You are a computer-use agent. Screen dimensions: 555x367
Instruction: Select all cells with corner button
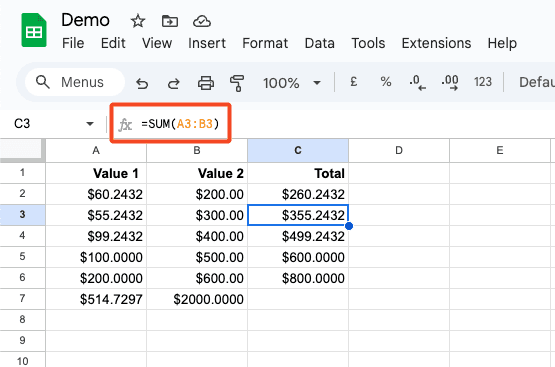[x=23, y=150]
